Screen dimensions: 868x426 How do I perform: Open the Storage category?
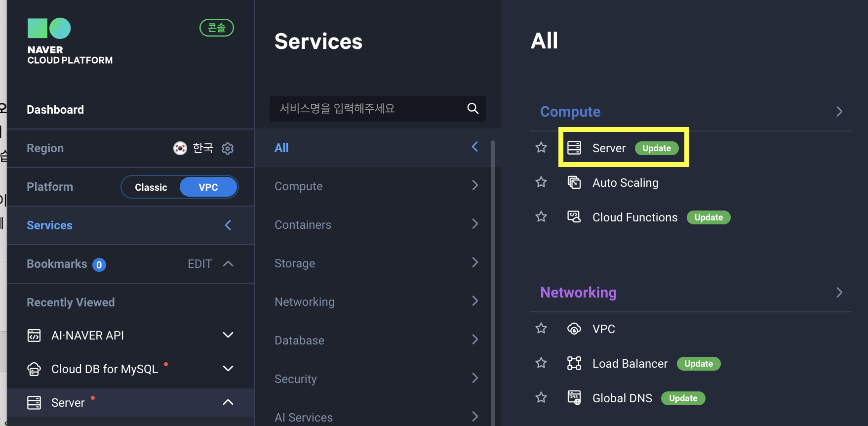[x=378, y=263]
